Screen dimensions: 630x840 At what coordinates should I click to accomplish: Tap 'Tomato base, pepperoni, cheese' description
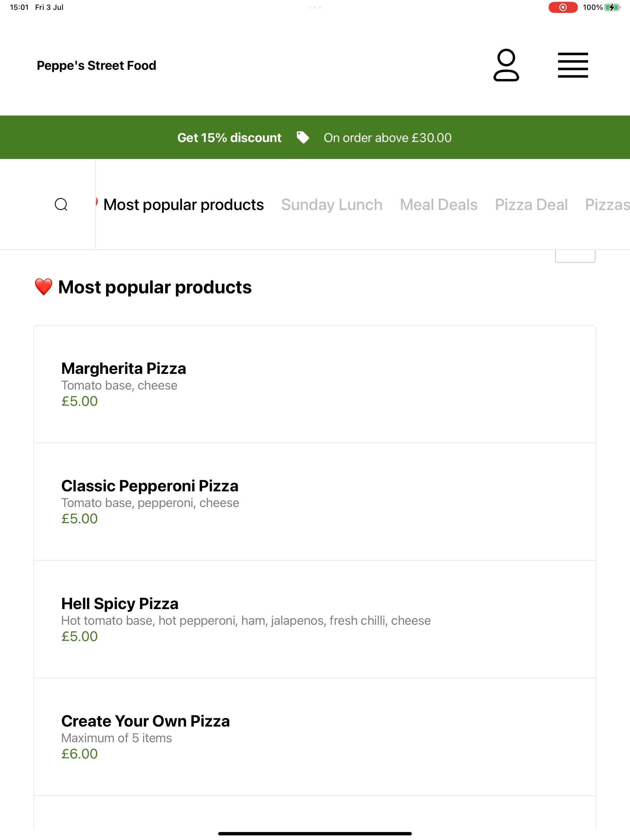click(150, 503)
